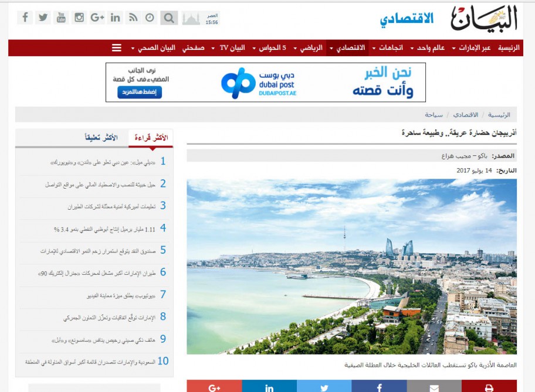Open the hamburger menu in navigation bar

coord(117,47)
